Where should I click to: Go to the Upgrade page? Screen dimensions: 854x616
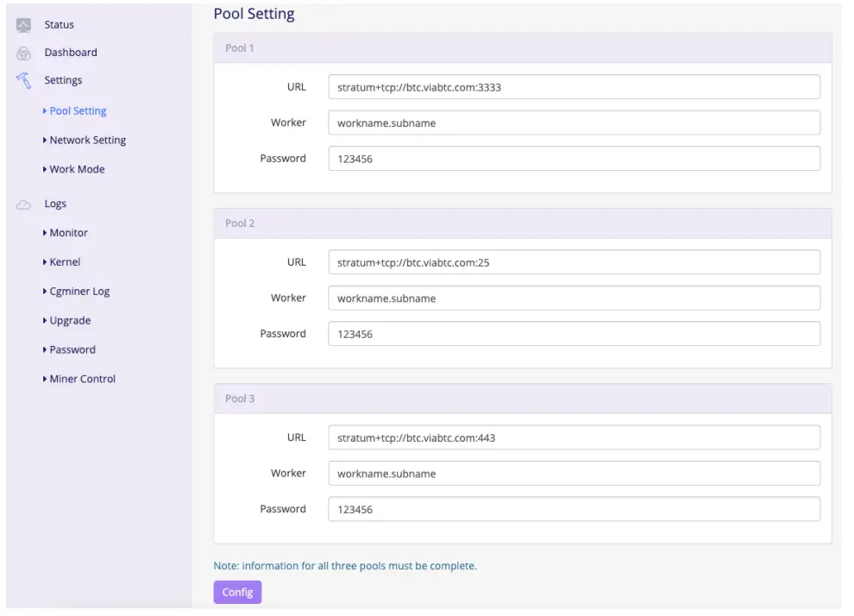point(70,321)
